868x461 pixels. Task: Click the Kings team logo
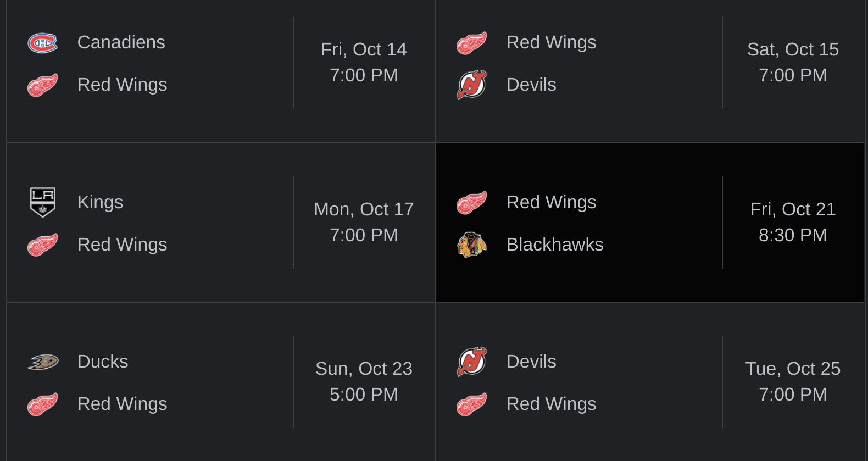coord(43,202)
